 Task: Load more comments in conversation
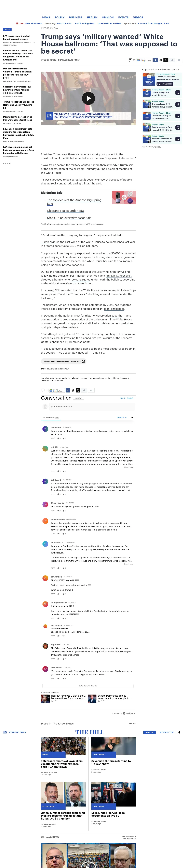point(88,686)
